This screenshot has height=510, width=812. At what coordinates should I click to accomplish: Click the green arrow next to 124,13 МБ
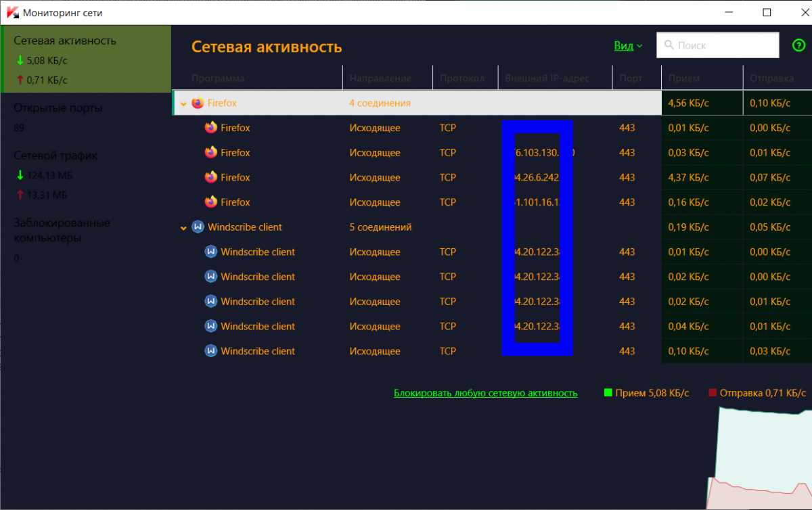[x=20, y=175]
